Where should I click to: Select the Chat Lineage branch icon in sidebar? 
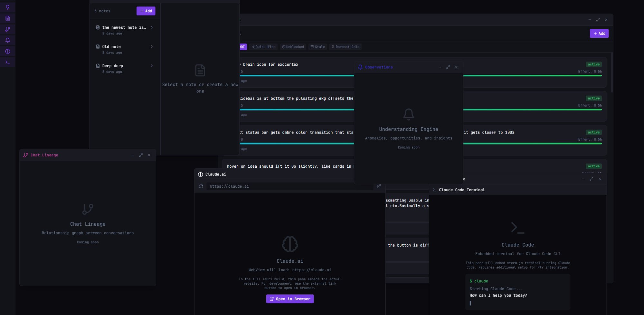(x=7, y=29)
